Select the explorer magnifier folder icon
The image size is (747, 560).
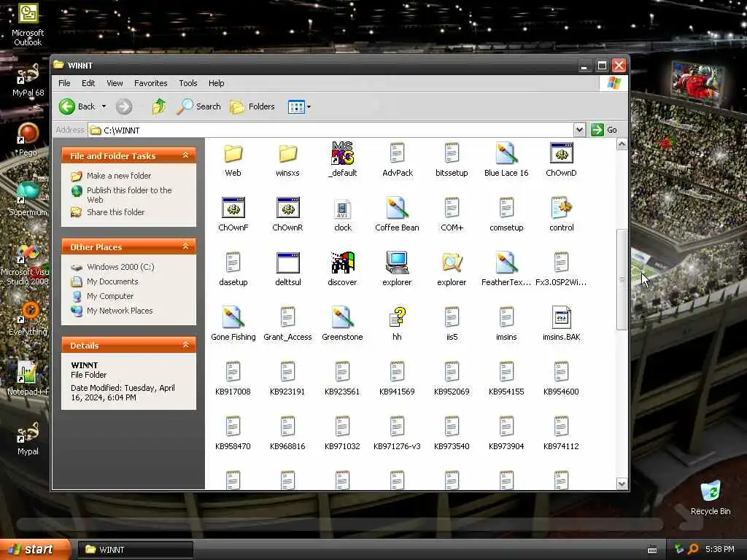coord(452,262)
